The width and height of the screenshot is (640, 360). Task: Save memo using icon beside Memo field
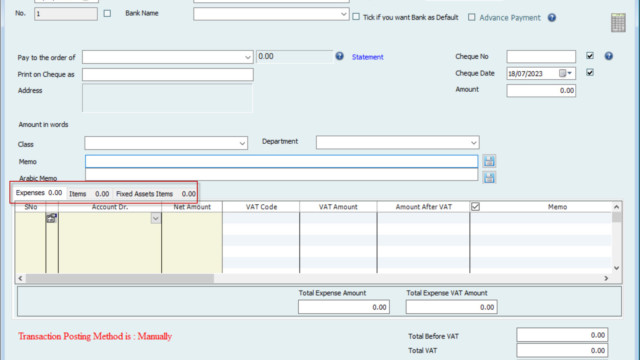489,161
